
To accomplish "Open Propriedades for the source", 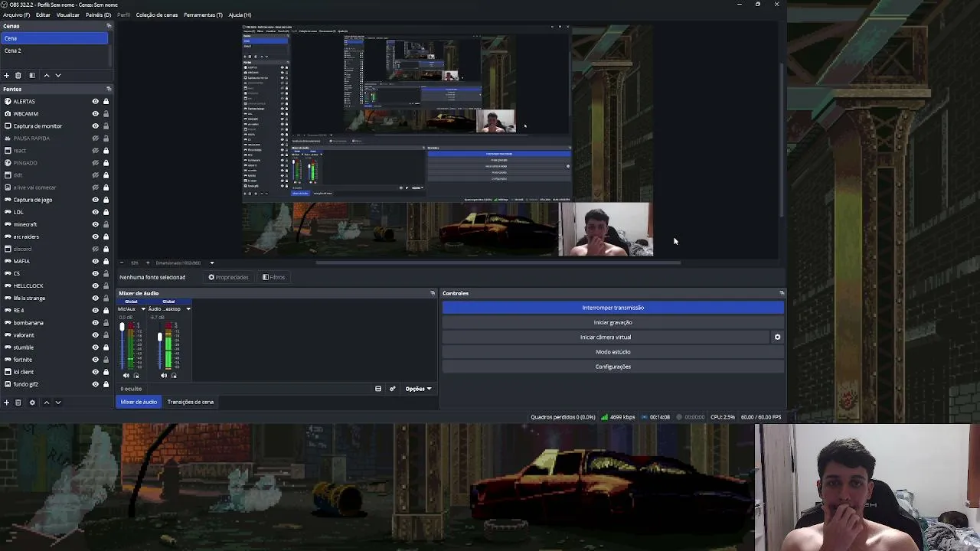I will pyautogui.click(x=228, y=277).
